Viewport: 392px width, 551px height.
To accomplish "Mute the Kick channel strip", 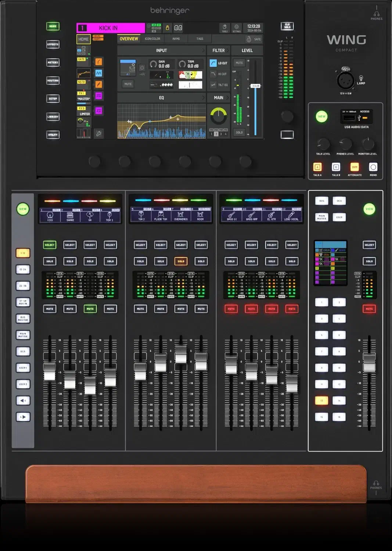I will pos(50,309).
